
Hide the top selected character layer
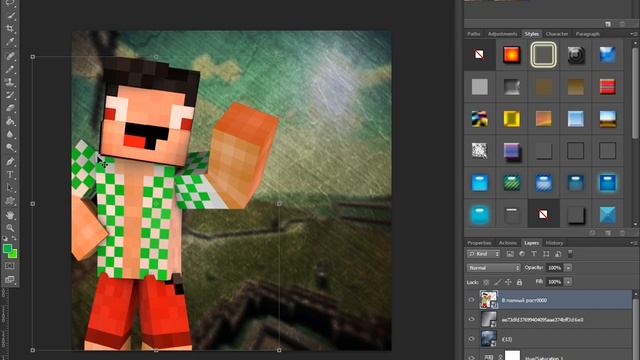[x=471, y=300]
